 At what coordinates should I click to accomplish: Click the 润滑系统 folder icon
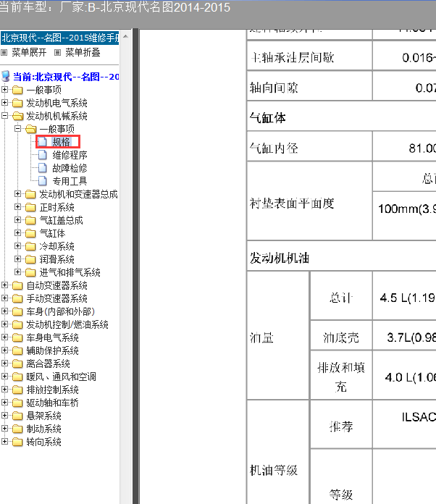[30, 259]
